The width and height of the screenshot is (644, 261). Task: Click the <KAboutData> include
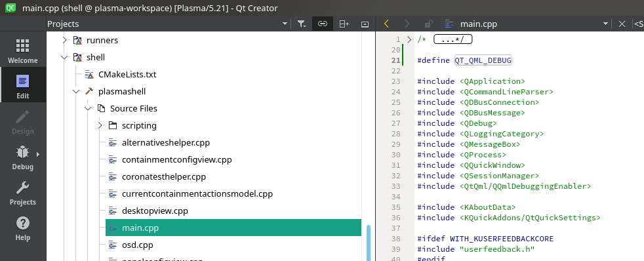tap(487, 207)
